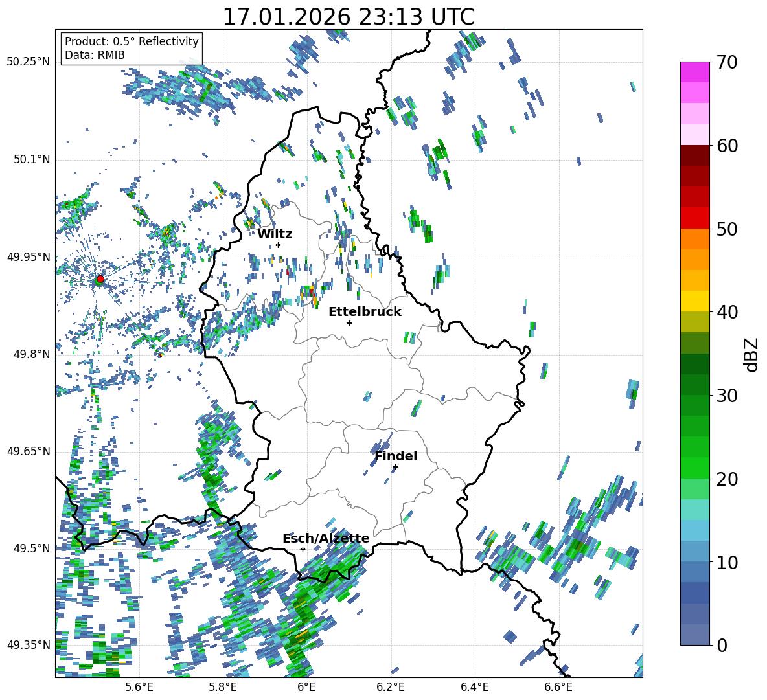Click the colorbar tick label 40
This screenshot has height=700, width=767.
pos(727,312)
